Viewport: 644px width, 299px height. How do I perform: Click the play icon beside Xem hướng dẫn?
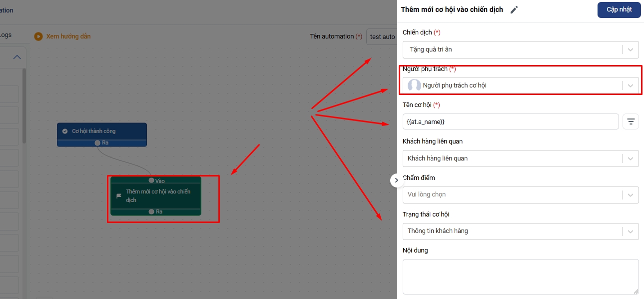tap(38, 36)
